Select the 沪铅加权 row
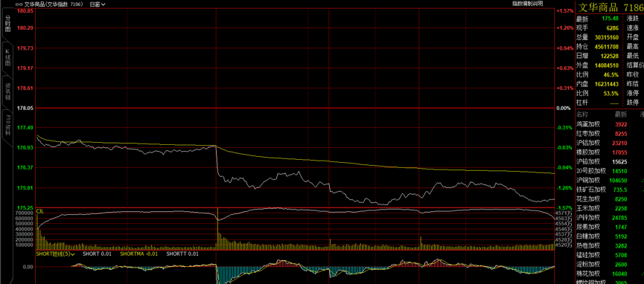The width and height of the screenshot is (644, 284). point(610,161)
